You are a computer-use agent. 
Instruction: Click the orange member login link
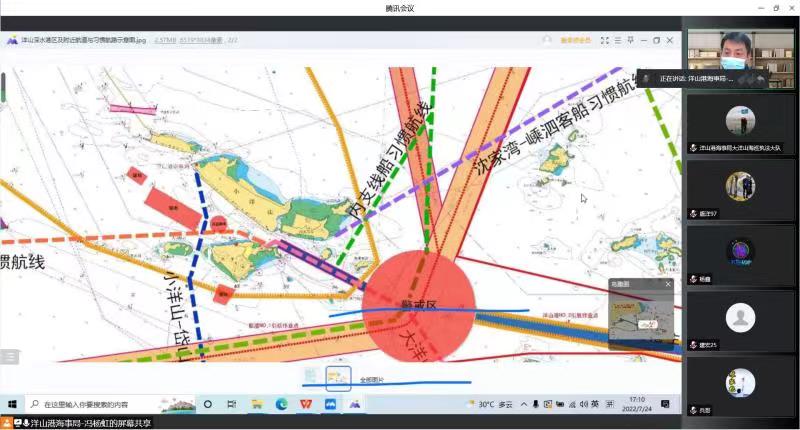(x=575, y=41)
